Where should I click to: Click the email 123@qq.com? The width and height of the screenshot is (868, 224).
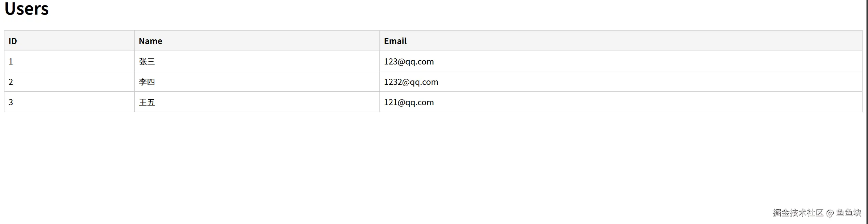[409, 61]
